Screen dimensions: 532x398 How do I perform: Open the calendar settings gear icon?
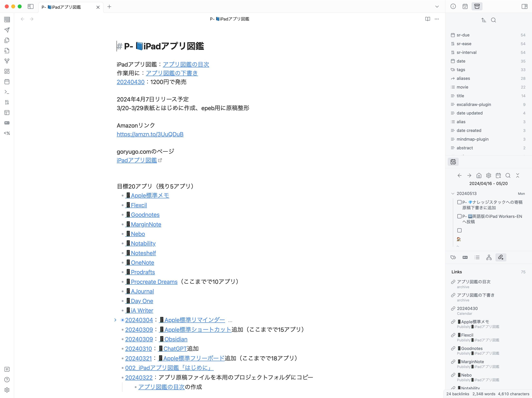tap(488, 175)
